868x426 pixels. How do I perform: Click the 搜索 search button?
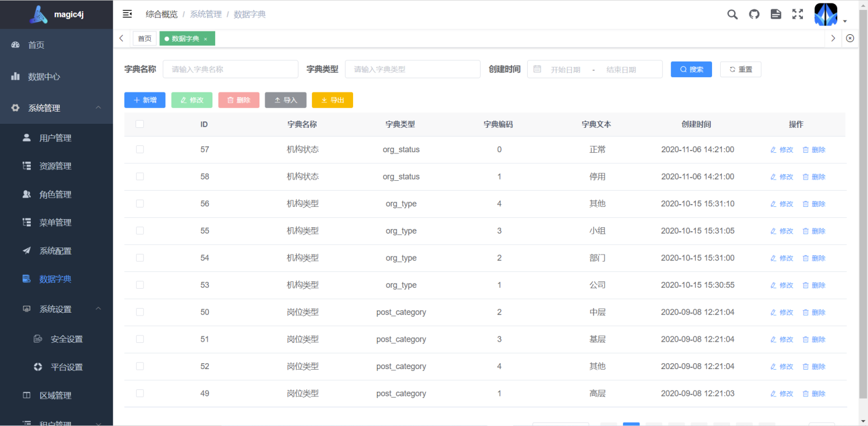(x=691, y=69)
